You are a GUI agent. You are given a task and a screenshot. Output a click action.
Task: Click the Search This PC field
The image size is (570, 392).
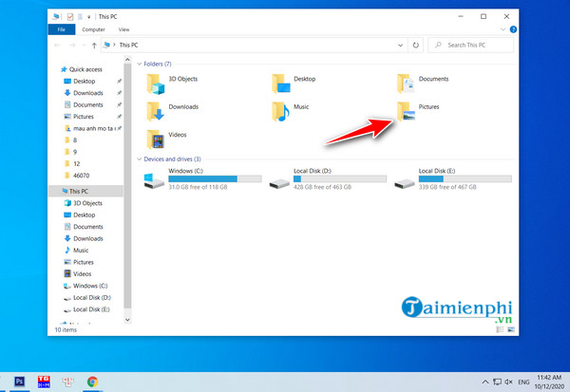pyautogui.click(x=471, y=45)
